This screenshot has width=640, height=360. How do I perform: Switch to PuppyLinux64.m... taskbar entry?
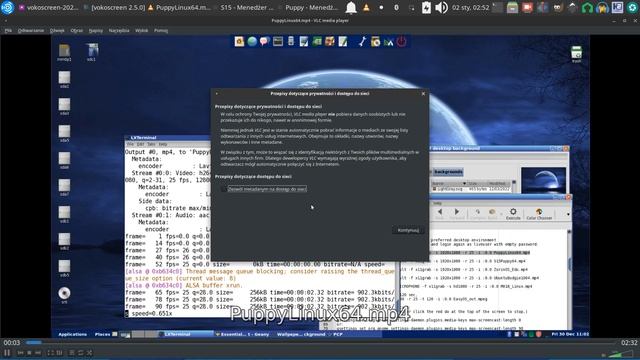click(x=178, y=7)
